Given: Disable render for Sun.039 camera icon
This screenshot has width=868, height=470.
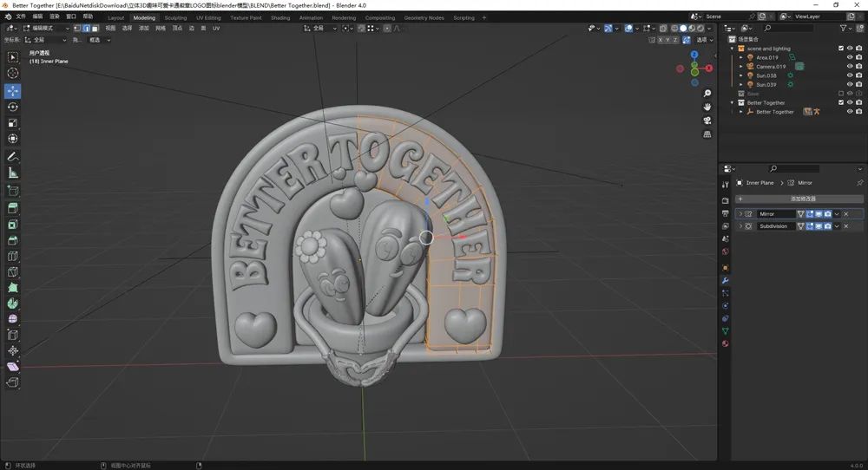Looking at the screenshot, I should (x=858, y=84).
